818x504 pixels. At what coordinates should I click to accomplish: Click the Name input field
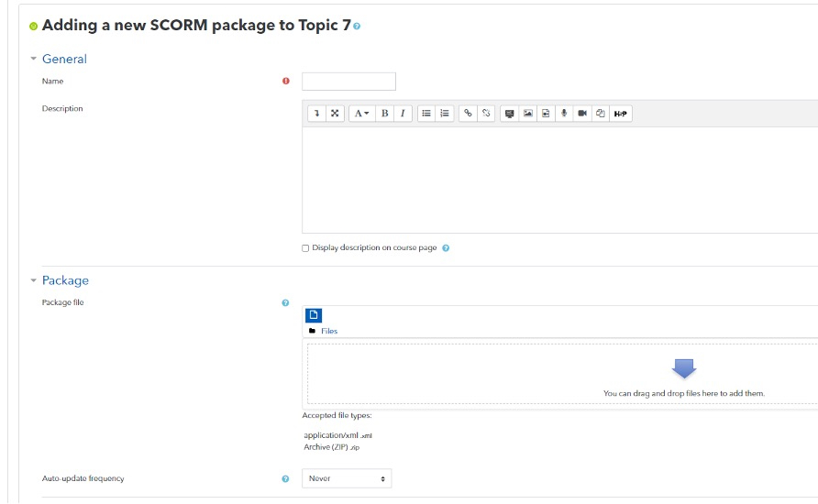(348, 82)
